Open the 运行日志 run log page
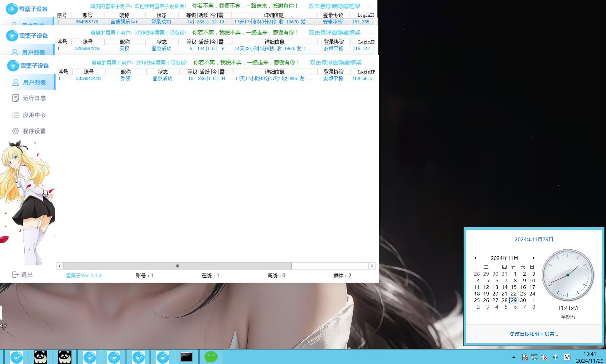 pyautogui.click(x=29, y=98)
